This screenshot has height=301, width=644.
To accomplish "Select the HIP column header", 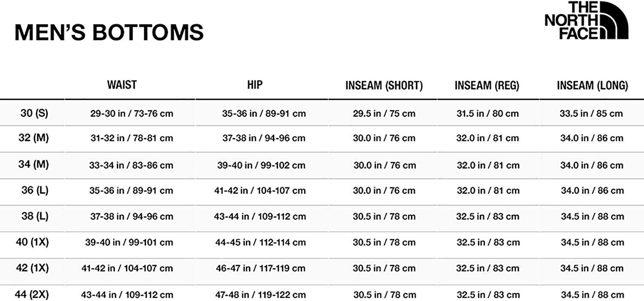I will click(x=255, y=85).
